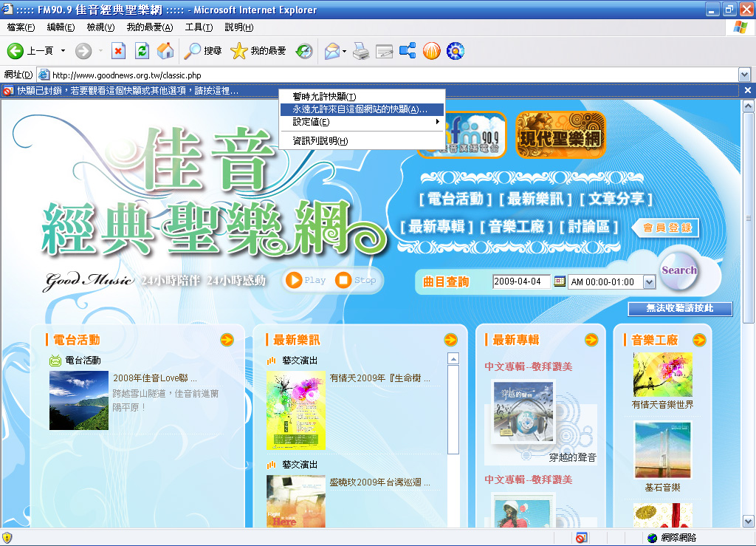This screenshot has height=546, width=756.
Task: Open the 我的最愛 menu in menu bar
Action: tap(149, 27)
